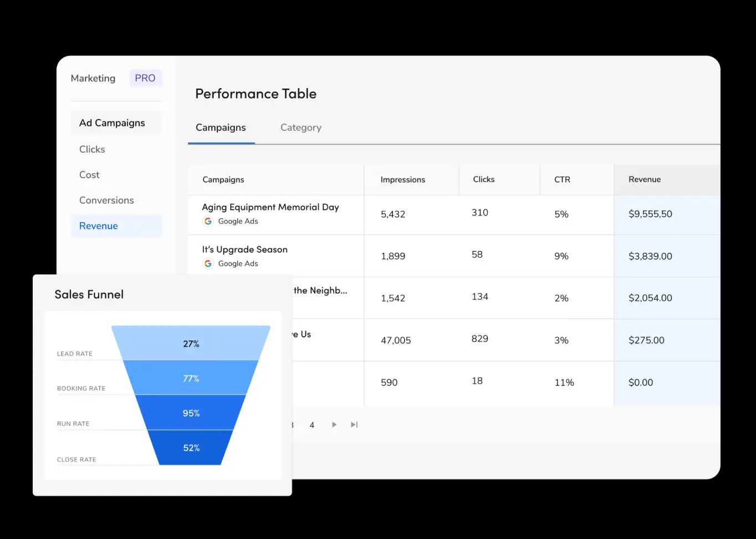Go to next page arrow in pagination

click(x=334, y=425)
